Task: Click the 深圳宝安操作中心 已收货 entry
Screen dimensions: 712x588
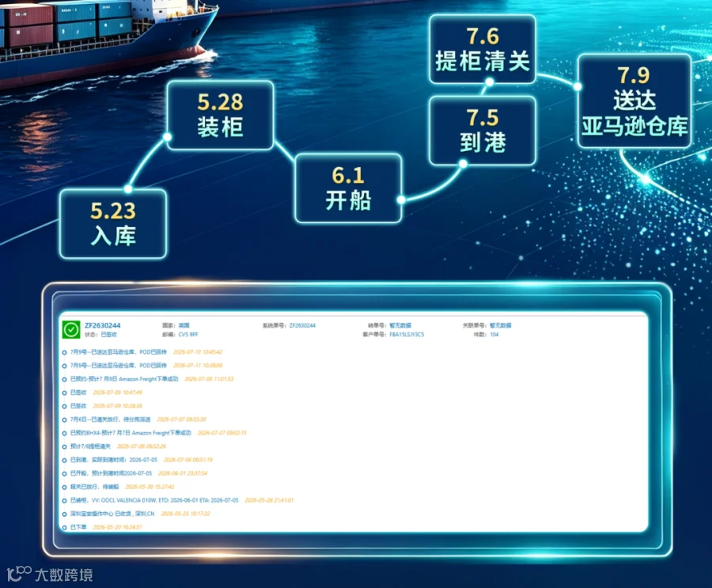Action: (140, 514)
